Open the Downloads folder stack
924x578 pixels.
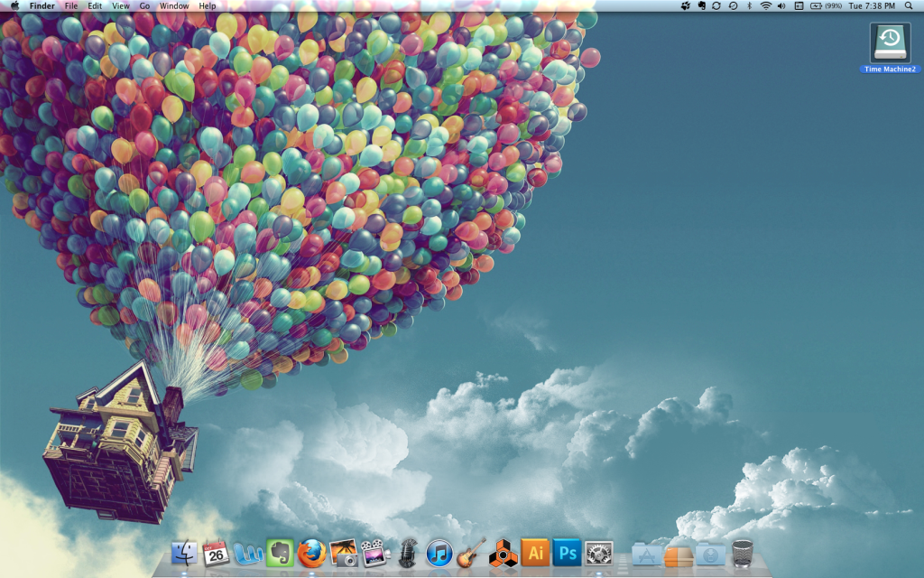(x=710, y=555)
